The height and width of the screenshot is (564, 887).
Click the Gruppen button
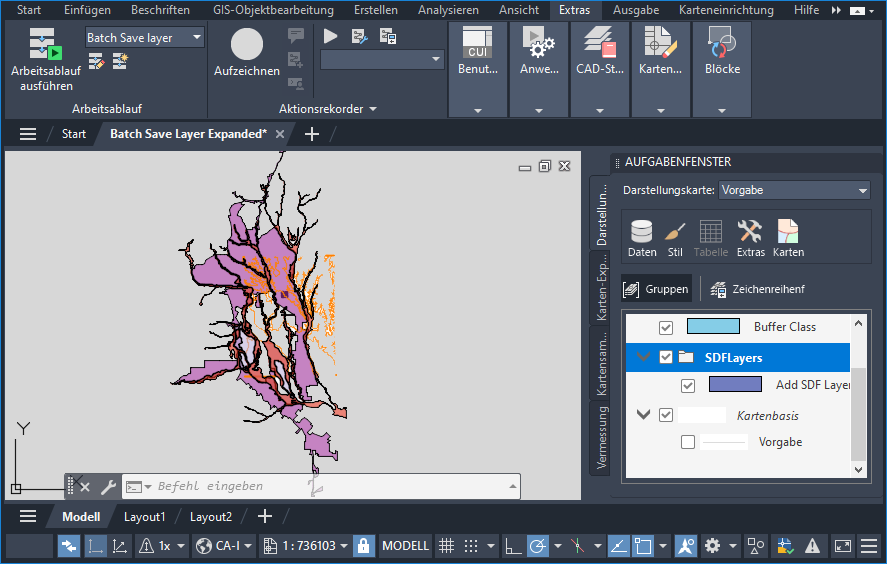coord(657,290)
